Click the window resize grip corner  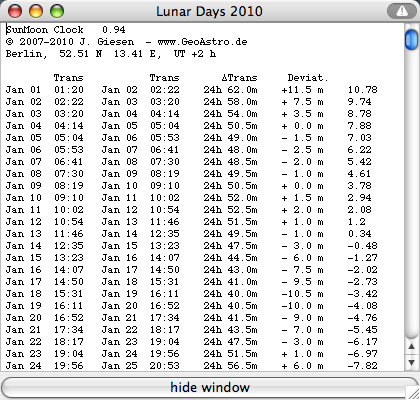tap(413, 393)
